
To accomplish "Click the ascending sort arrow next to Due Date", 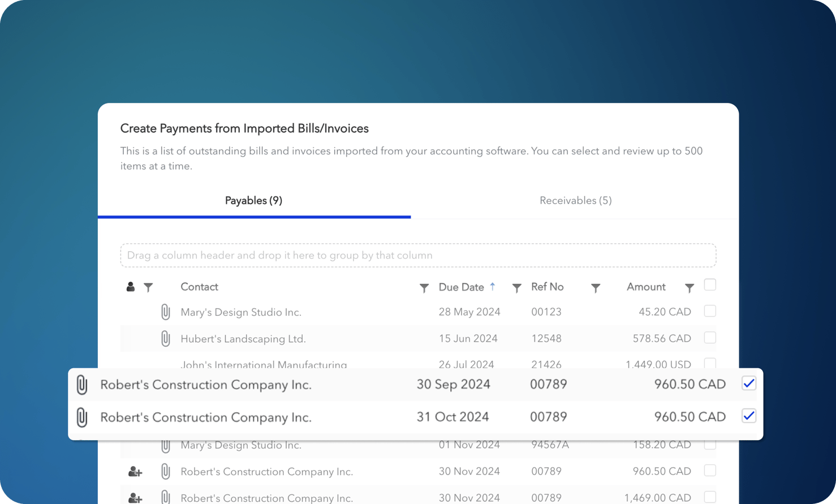I will point(493,287).
